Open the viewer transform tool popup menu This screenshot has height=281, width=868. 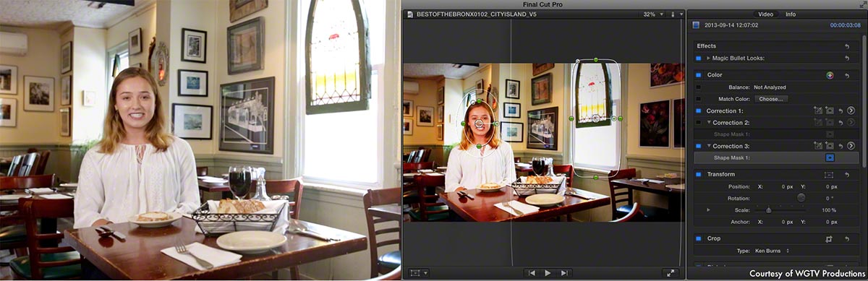point(420,273)
